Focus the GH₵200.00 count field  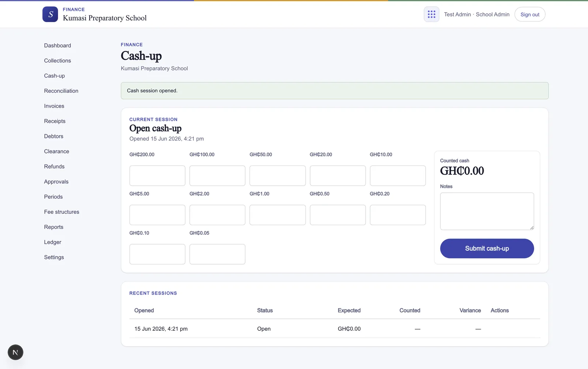tap(157, 175)
